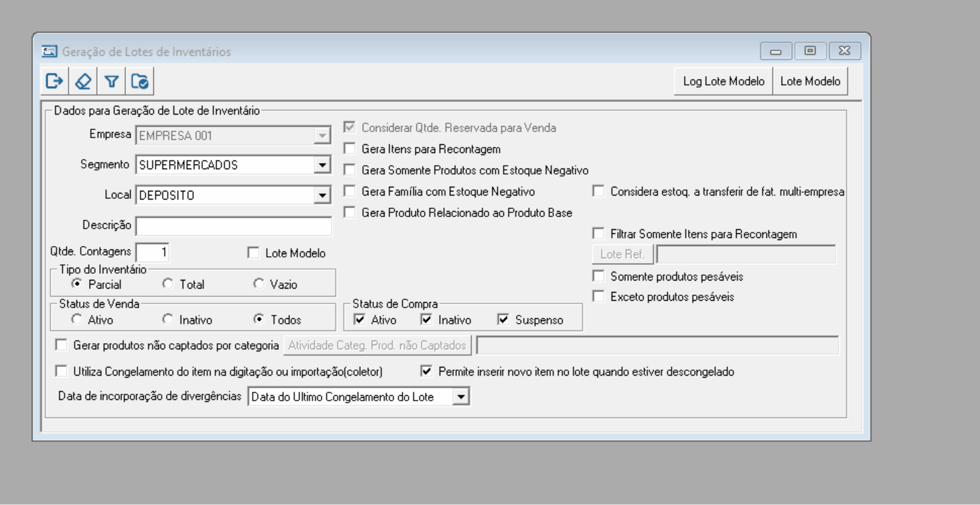Close the Geração de Lotes de Inventários window
The height and width of the screenshot is (505, 980).
coord(844,51)
